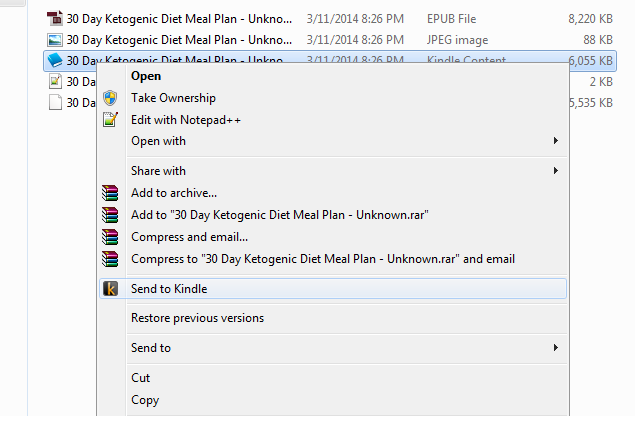Click the Send to Kindle 'k' icon
Screen dimensions: 635x440
pyautogui.click(x=110, y=289)
